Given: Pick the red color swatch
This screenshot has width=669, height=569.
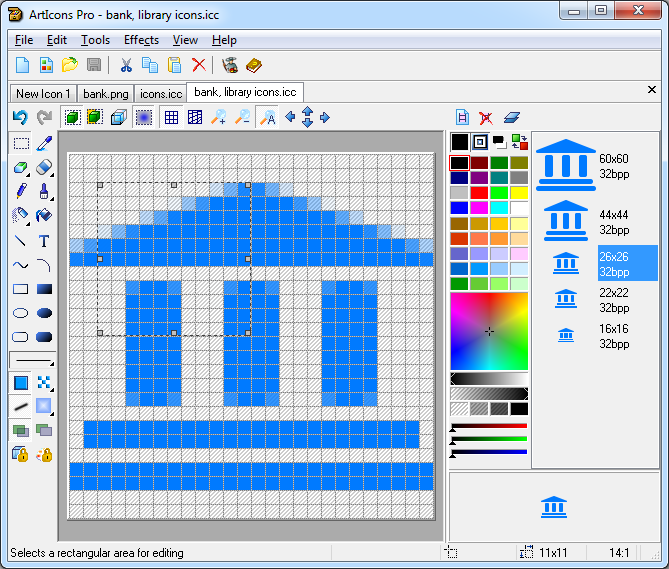Looking at the screenshot, I should coord(479,192).
